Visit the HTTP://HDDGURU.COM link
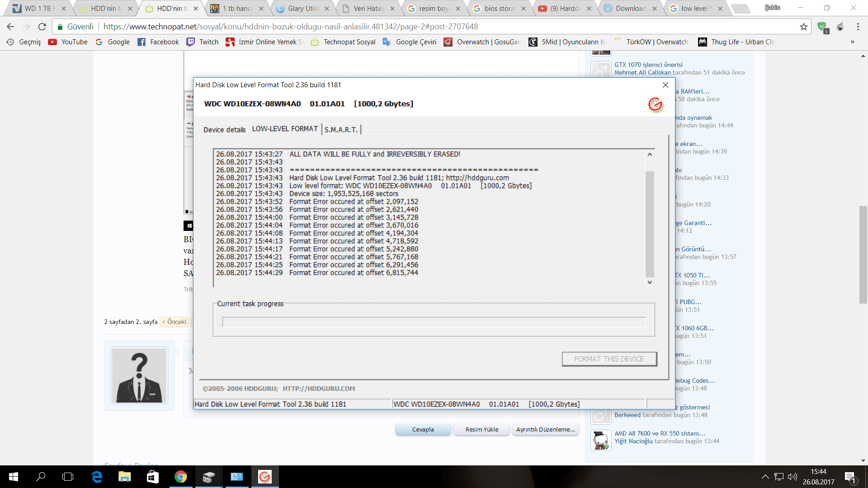Image resolution: width=868 pixels, height=488 pixels. 320,388
